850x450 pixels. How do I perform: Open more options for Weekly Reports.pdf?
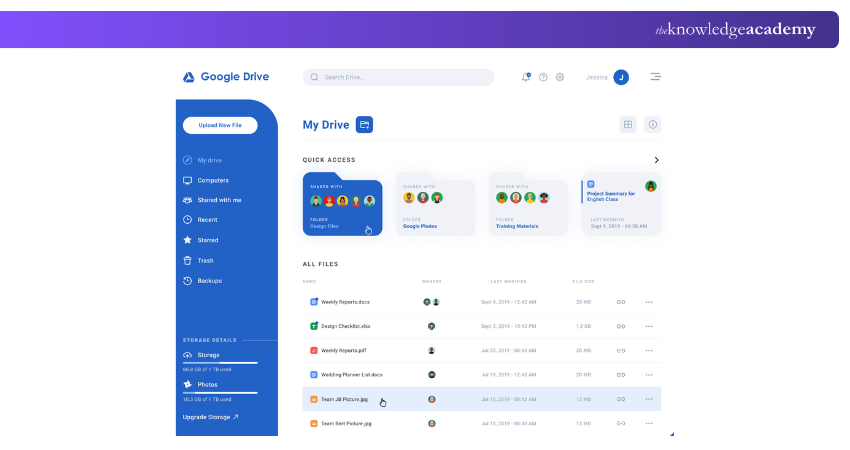pyautogui.click(x=649, y=351)
